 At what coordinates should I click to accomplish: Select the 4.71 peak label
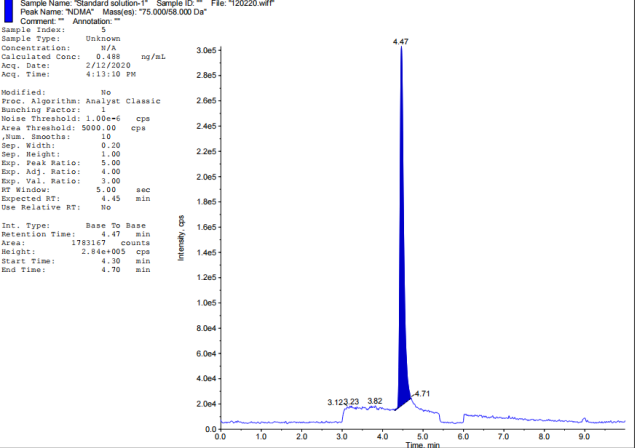point(421,394)
